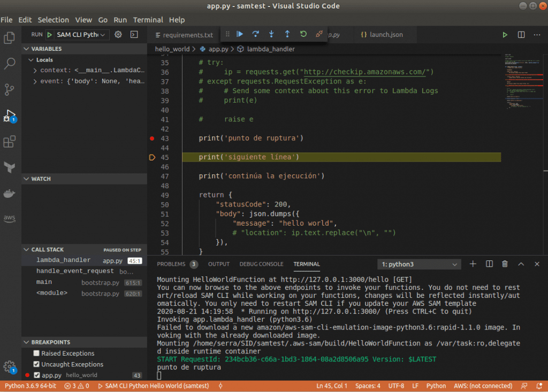The image size is (548, 392).
Task: Split the editor to the right
Action: click(x=521, y=35)
